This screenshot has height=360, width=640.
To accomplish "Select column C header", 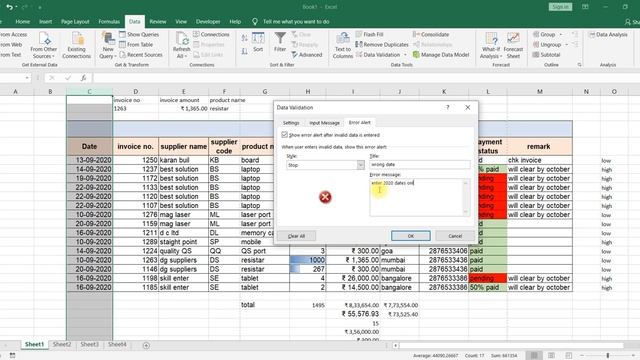I will pyautogui.click(x=89, y=91).
